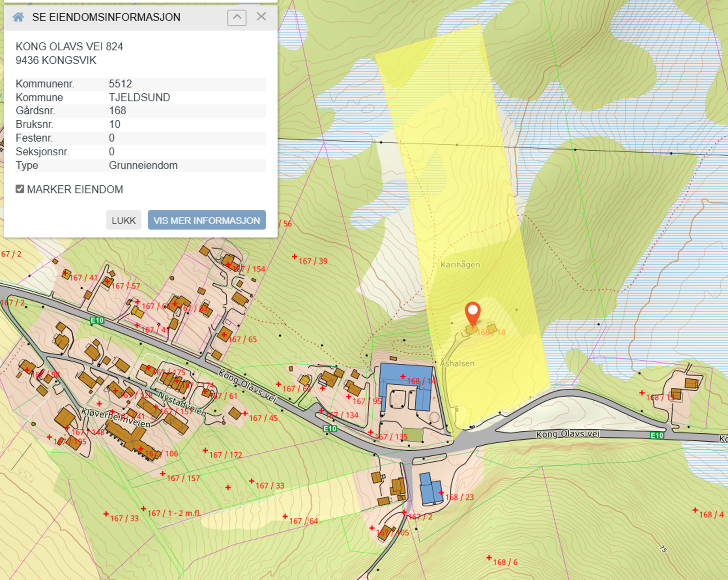Select the 168/4 parcel label

[711, 514]
